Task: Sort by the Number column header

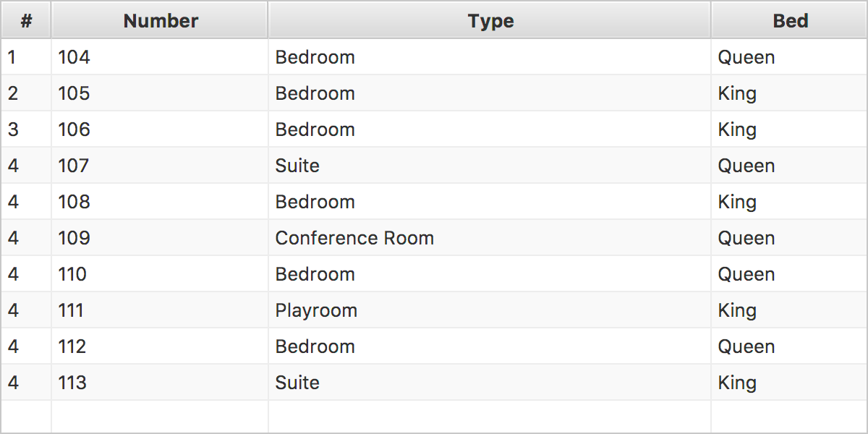Action: click(160, 20)
